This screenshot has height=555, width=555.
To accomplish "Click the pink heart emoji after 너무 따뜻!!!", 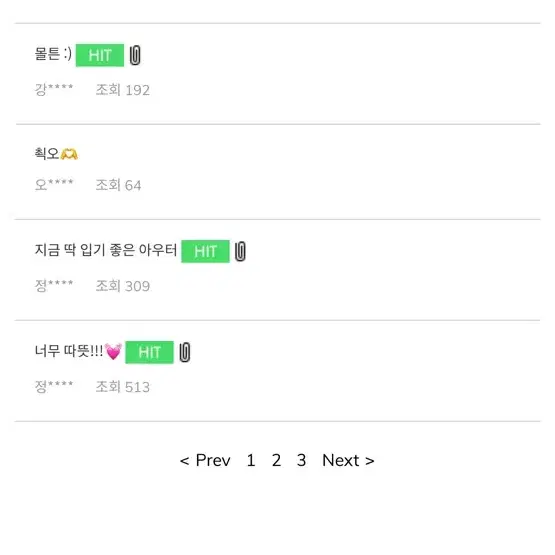I will coord(113,351).
